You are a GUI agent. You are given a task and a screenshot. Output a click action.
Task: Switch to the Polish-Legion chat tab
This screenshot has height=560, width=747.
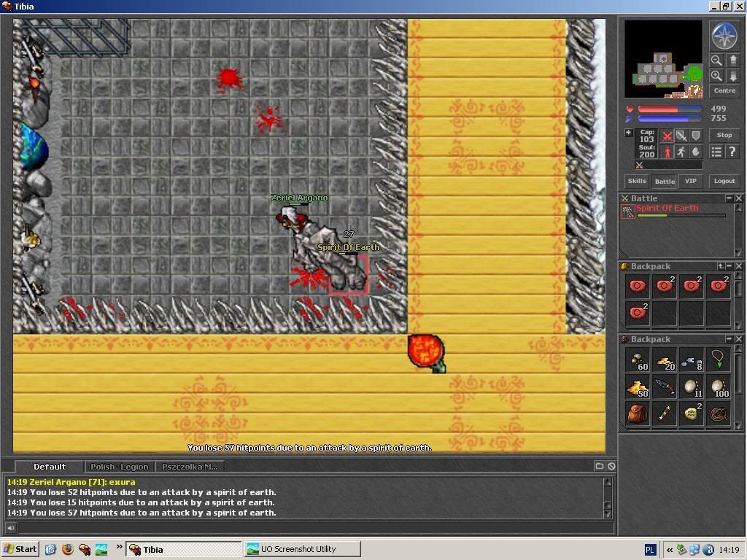[120, 467]
